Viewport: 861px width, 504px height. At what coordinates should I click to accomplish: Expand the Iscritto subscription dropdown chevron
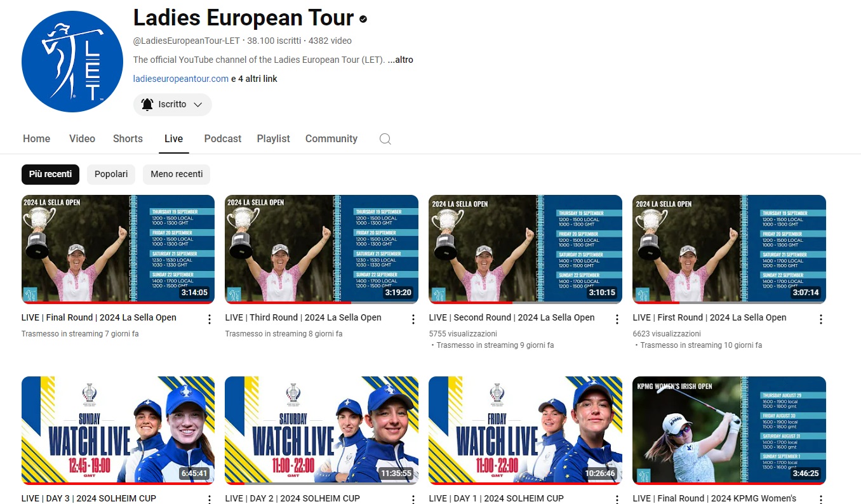pos(197,105)
